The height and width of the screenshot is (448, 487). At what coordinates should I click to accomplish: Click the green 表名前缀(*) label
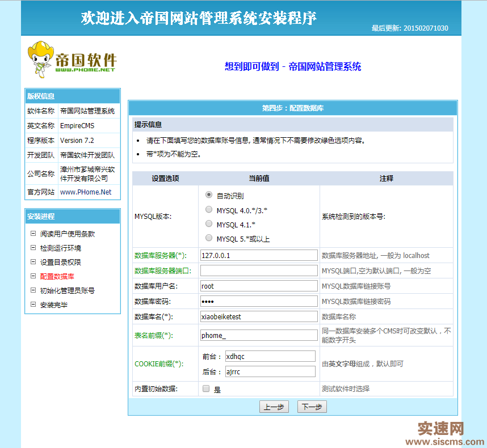(x=154, y=335)
